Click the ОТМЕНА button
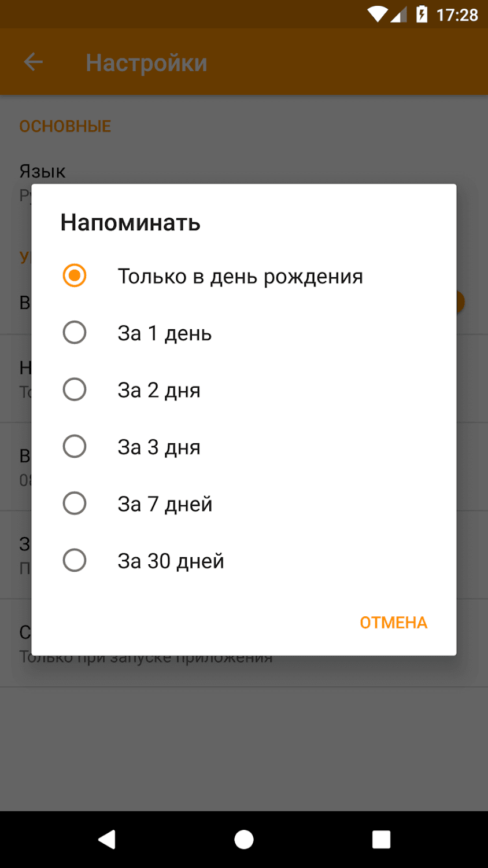488x868 pixels. 393,623
